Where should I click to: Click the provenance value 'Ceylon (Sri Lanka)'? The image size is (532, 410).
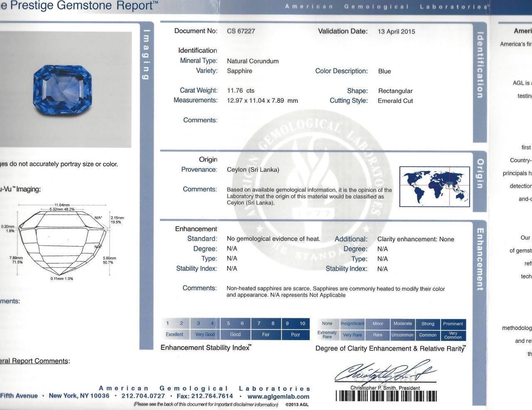[253, 169]
